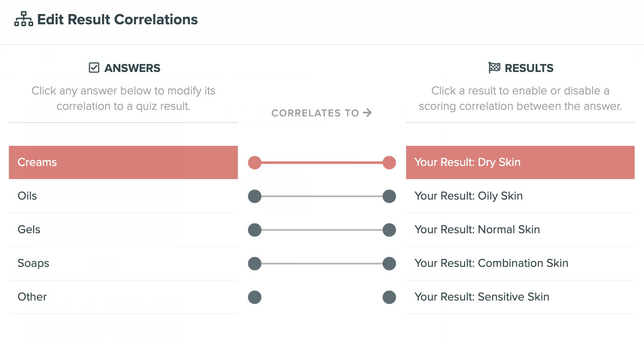Click the Normal Skin result
This screenshot has height=344, width=644.
point(520,230)
